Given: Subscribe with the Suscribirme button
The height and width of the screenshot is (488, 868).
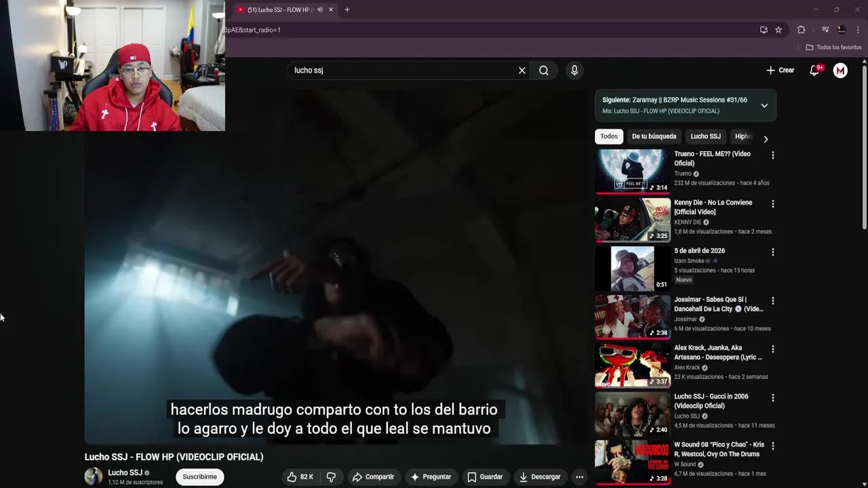Looking at the screenshot, I should pyautogui.click(x=199, y=477).
